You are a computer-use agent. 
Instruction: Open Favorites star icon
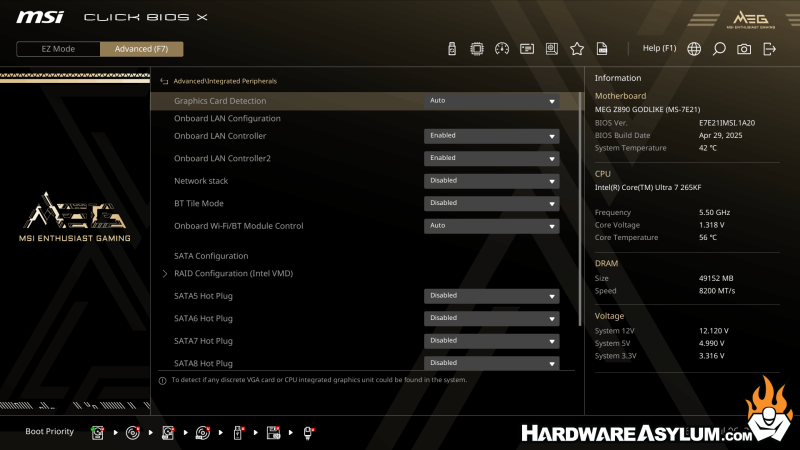pyautogui.click(x=577, y=49)
